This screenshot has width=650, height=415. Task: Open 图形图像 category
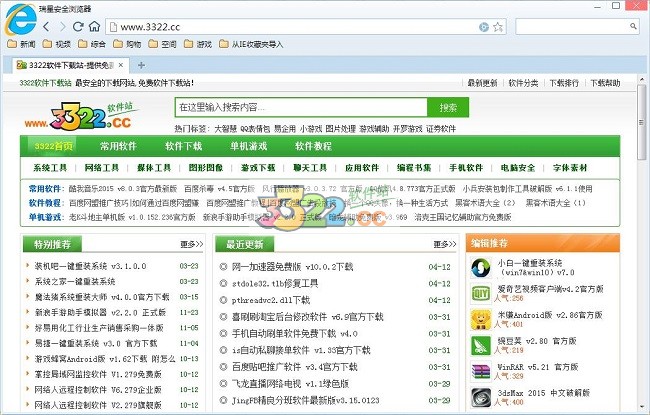pyautogui.click(x=206, y=168)
